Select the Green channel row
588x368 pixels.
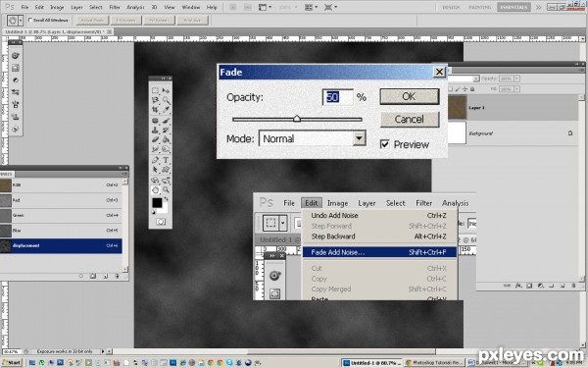pos(61,216)
